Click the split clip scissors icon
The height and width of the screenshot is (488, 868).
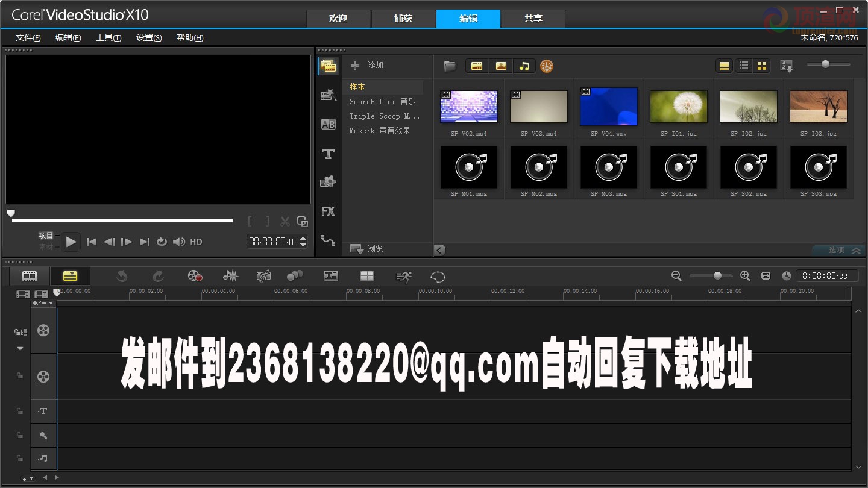(x=285, y=222)
